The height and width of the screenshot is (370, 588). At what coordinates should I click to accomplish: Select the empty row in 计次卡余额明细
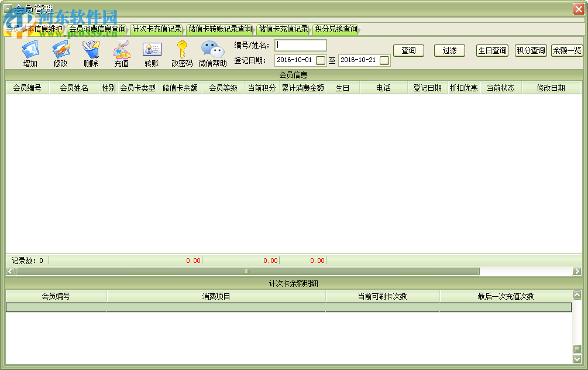289,308
